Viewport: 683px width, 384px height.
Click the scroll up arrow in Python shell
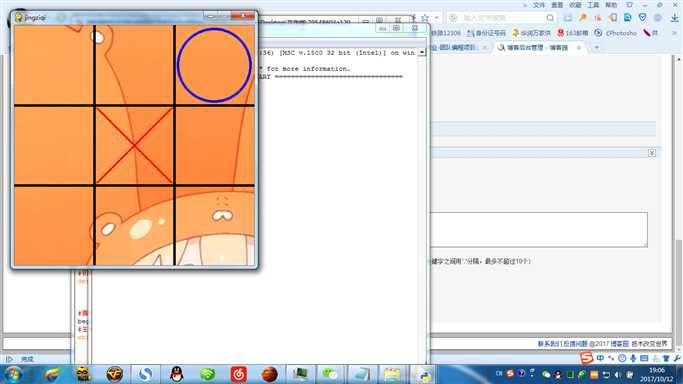point(422,53)
